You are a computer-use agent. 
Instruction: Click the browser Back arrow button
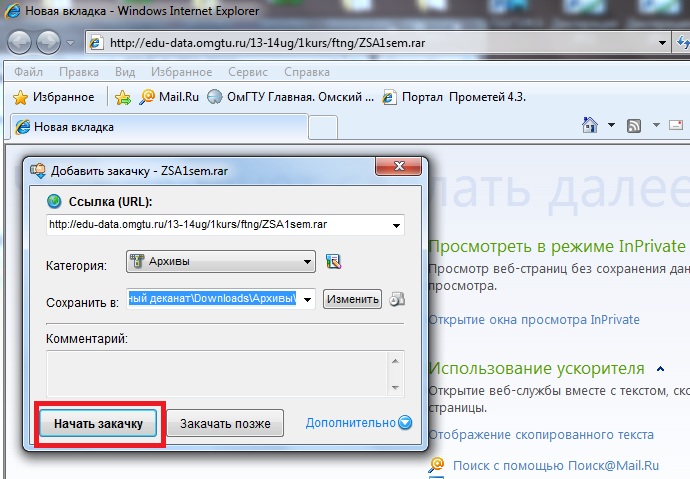[x=22, y=43]
